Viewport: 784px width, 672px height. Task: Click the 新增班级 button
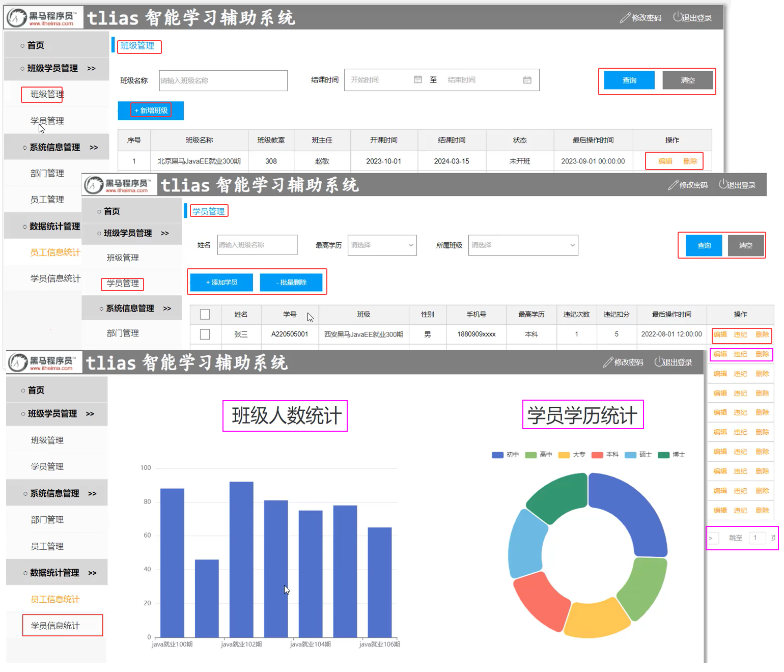151,110
